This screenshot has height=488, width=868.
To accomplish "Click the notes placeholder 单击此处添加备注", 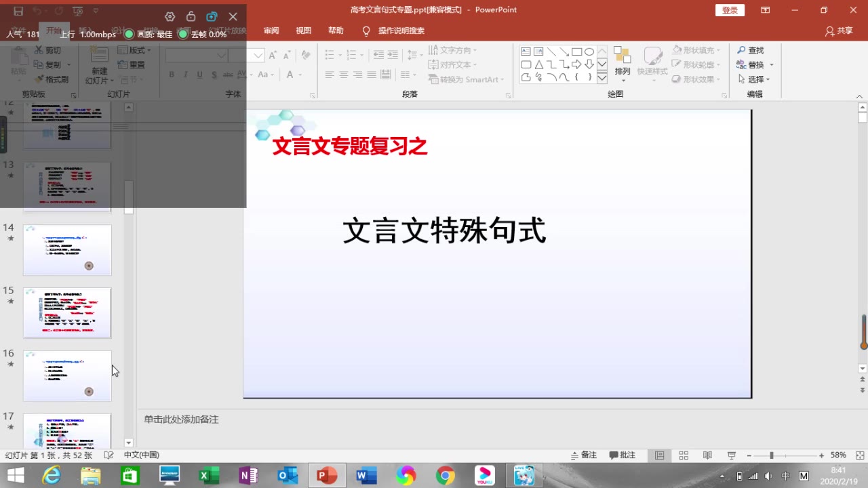I will [181, 420].
